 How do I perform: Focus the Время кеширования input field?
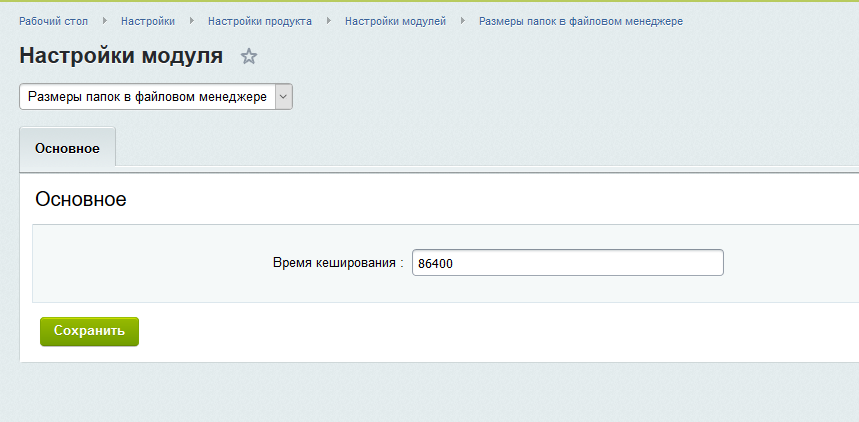point(568,263)
